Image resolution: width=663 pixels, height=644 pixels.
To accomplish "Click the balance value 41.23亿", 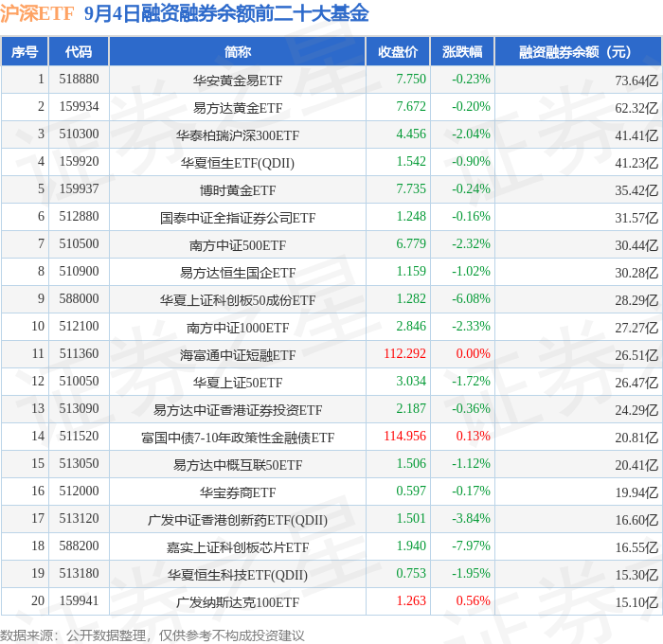I will [x=636, y=163].
